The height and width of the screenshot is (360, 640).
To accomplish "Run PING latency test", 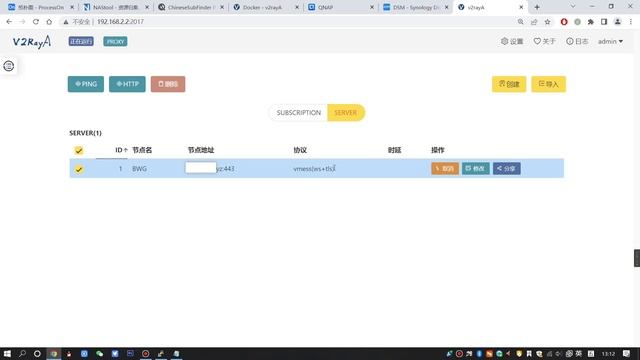I will [86, 84].
